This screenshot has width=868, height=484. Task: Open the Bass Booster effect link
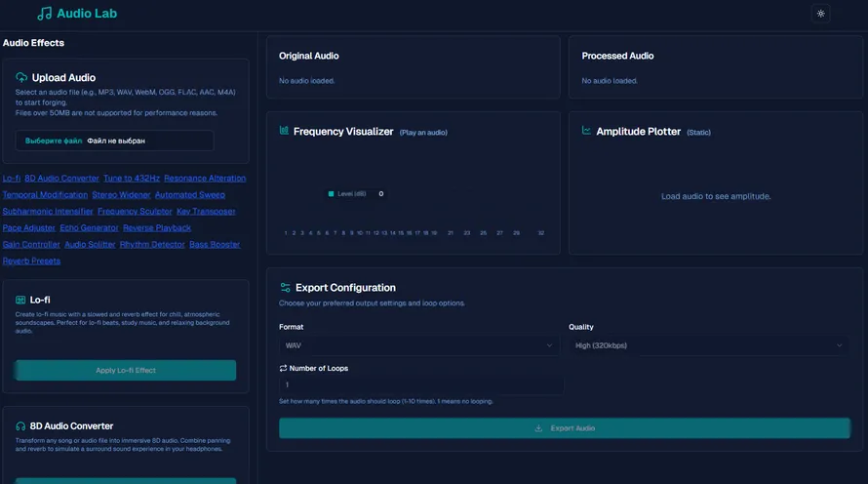[215, 244]
